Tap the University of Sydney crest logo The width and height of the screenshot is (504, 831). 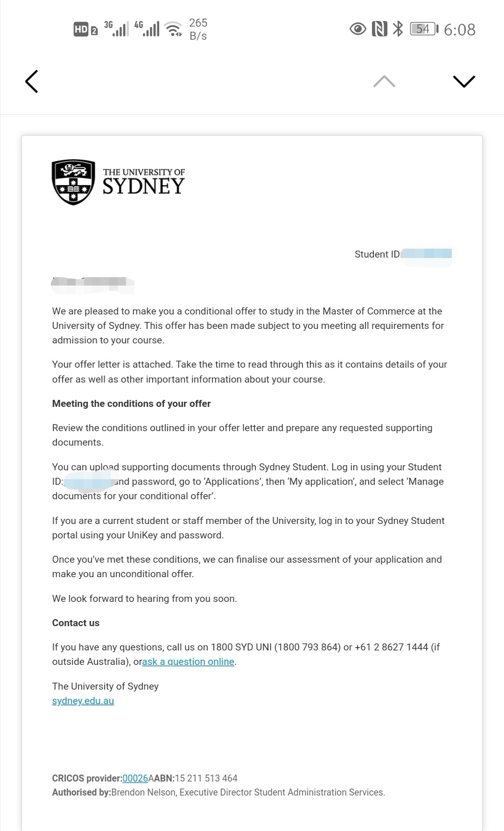(x=73, y=182)
